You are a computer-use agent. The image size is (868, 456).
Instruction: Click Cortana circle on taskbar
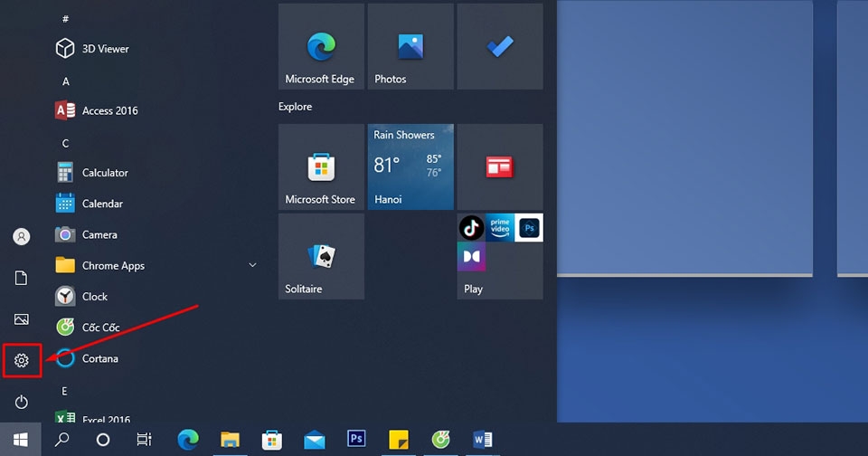pos(103,440)
